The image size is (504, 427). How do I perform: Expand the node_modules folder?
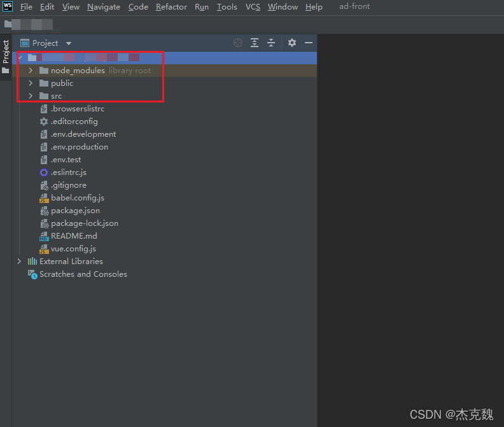[31, 70]
